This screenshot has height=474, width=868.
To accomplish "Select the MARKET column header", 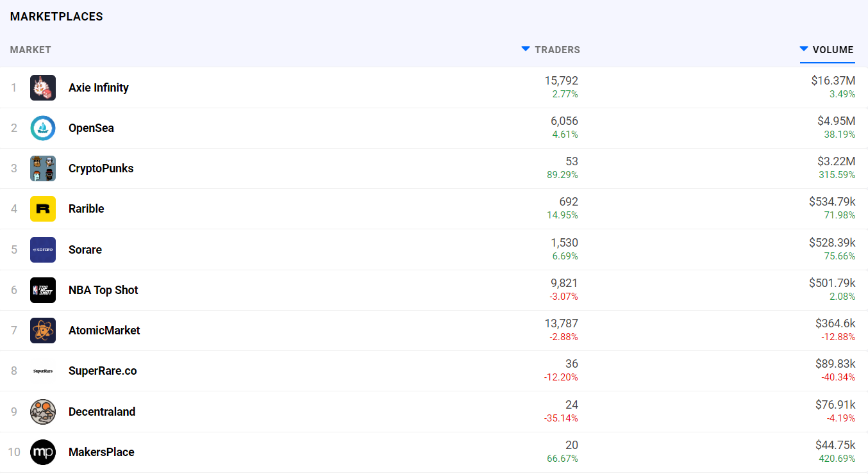I will (31, 50).
